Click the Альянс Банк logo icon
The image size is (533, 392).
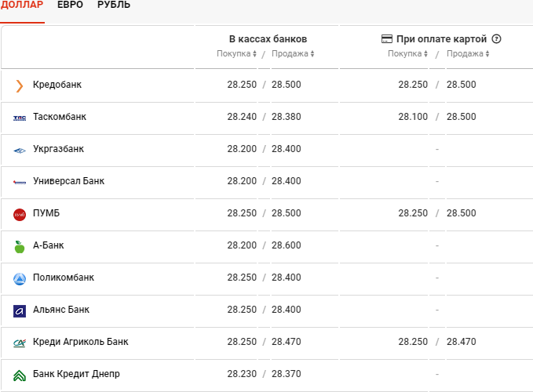pos(20,311)
